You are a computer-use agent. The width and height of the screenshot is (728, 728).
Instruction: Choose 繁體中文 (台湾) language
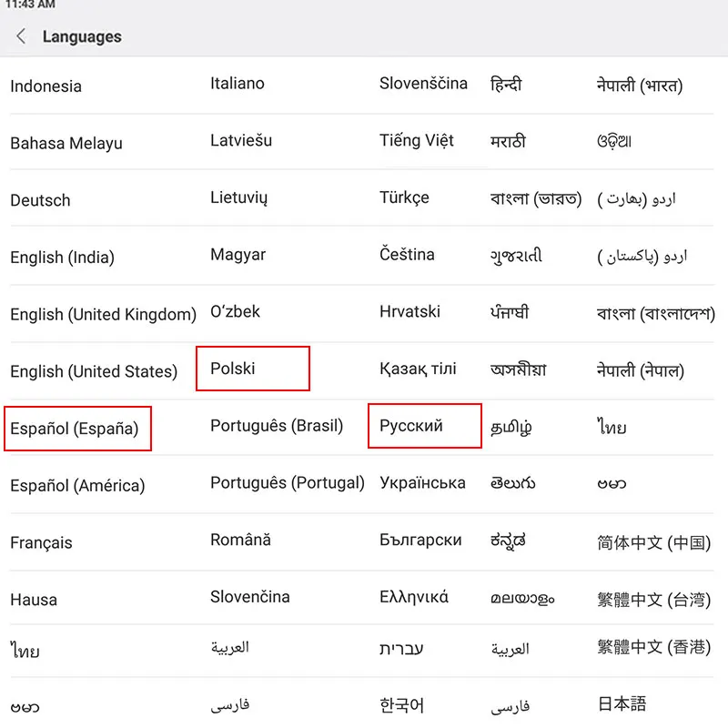[653, 600]
